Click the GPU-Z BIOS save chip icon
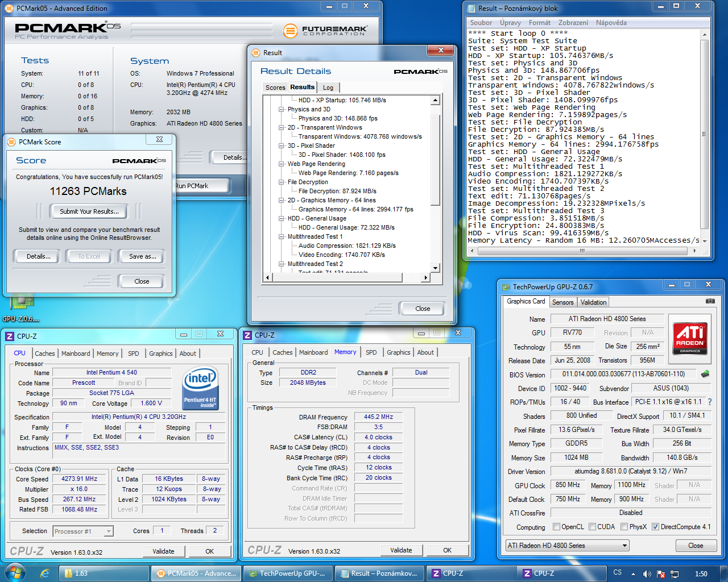Screen dimensions: 728x582 coord(705,374)
